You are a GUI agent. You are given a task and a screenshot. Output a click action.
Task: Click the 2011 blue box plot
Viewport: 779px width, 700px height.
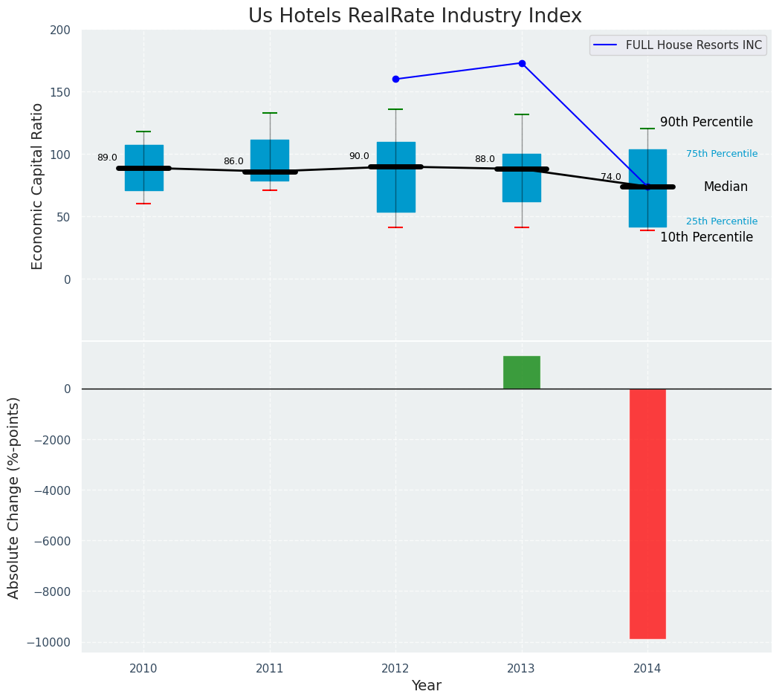click(x=270, y=152)
